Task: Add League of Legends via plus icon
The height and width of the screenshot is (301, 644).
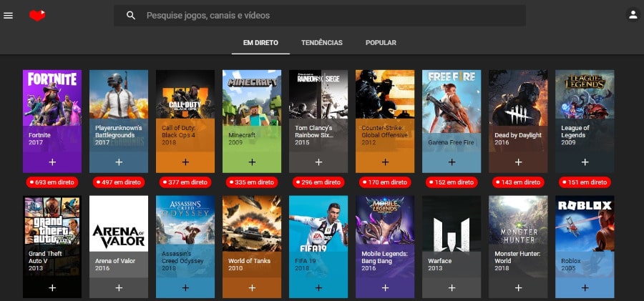Action: point(585,162)
